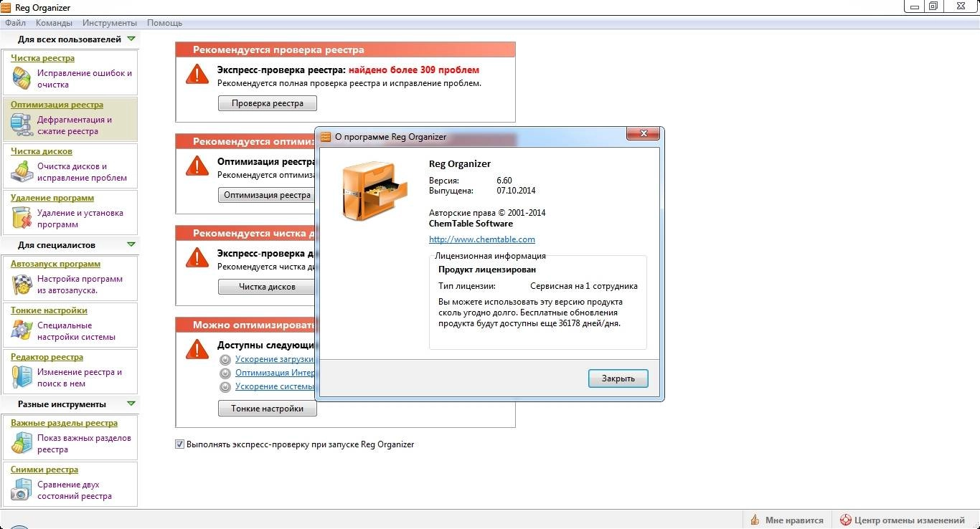
Task: Click the warning icon in чистка дисков panel
Action: (197, 257)
